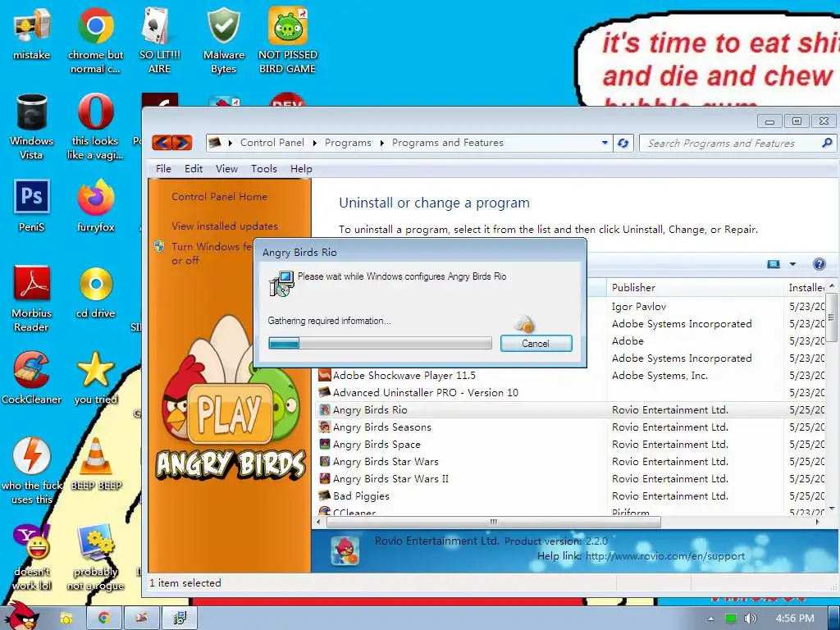Select the Angry Birds Star Wars II row
This screenshot has width=840, height=630.
pyautogui.click(x=570, y=478)
